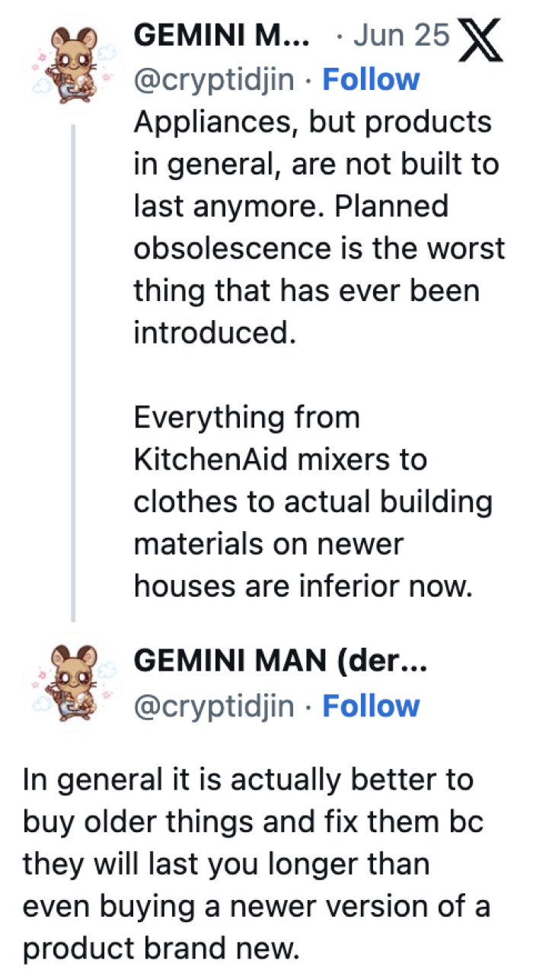Click the top tweet's @cryptidjin handle
The image size is (533, 980).
(x=214, y=79)
